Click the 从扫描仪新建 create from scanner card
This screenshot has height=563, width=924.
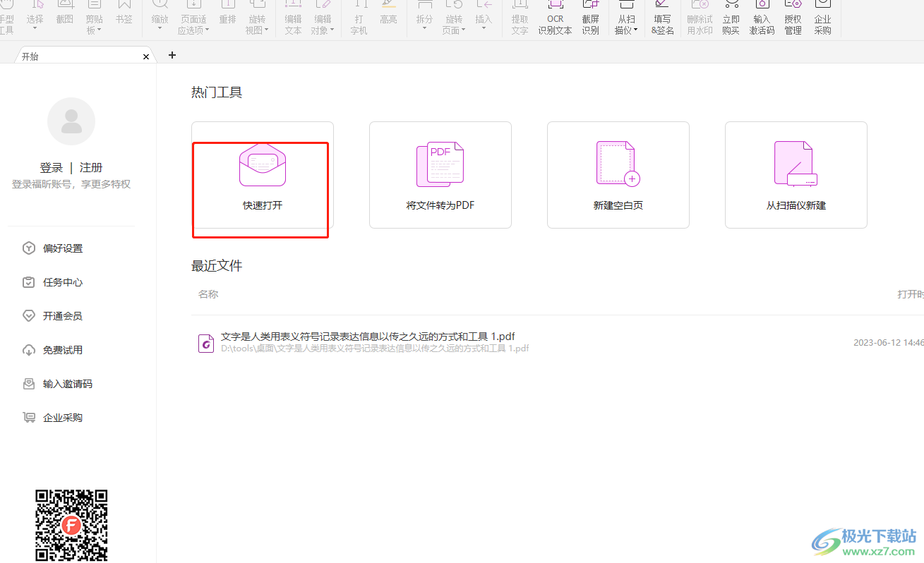pyautogui.click(x=796, y=175)
